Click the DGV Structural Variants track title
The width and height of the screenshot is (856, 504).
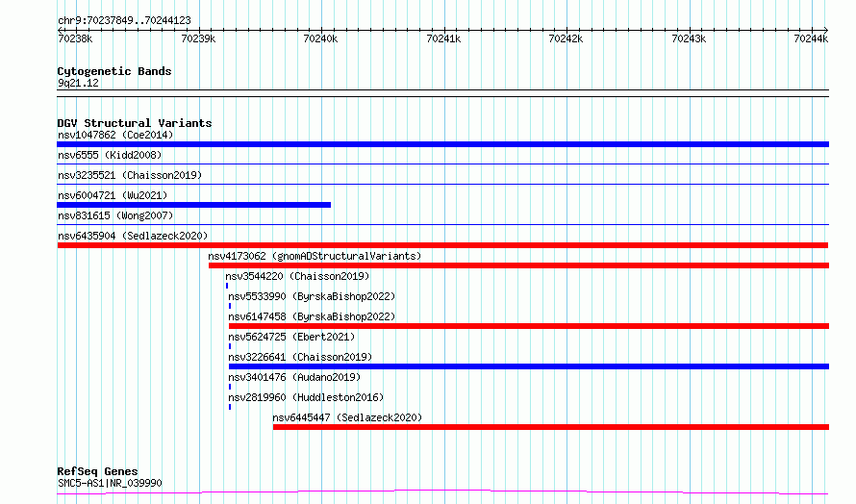click(135, 123)
